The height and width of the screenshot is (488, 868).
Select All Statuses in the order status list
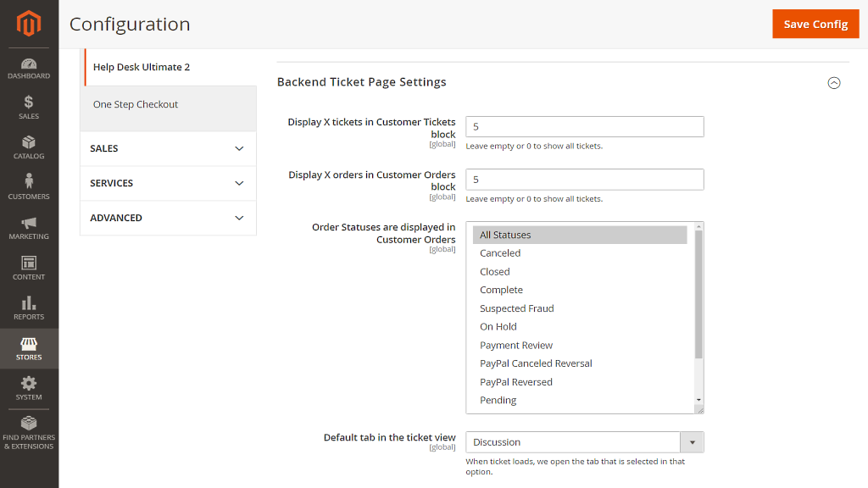[x=580, y=235]
